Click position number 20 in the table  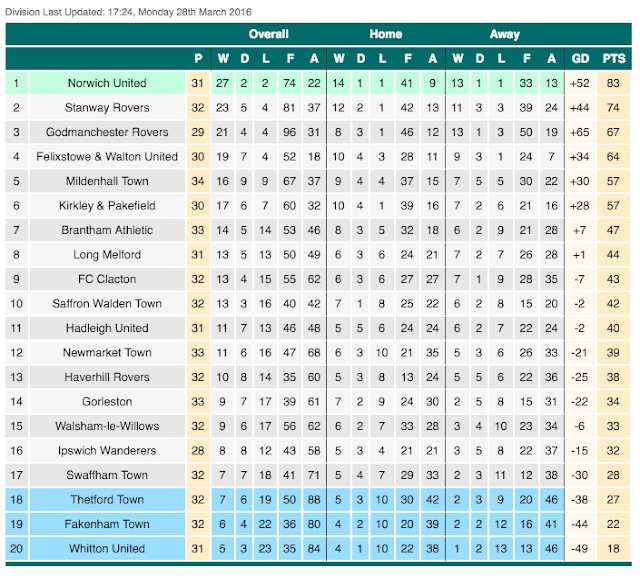click(x=16, y=549)
